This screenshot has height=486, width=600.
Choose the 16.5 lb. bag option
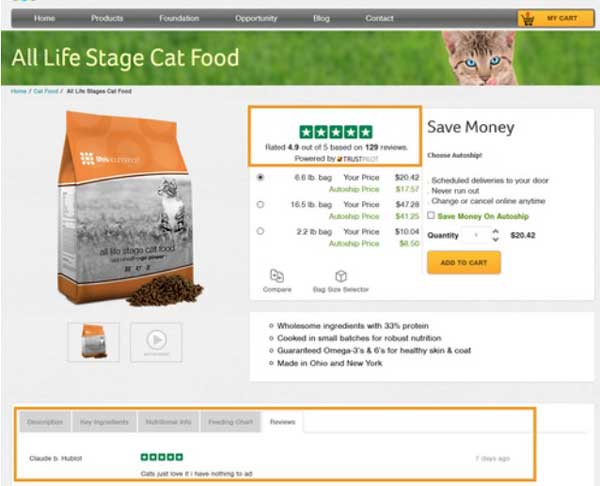[261, 204]
